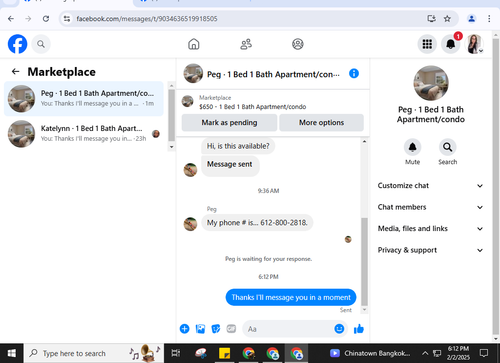Open Chrome three-dot menu
This screenshot has height=363, width=500.
click(489, 19)
